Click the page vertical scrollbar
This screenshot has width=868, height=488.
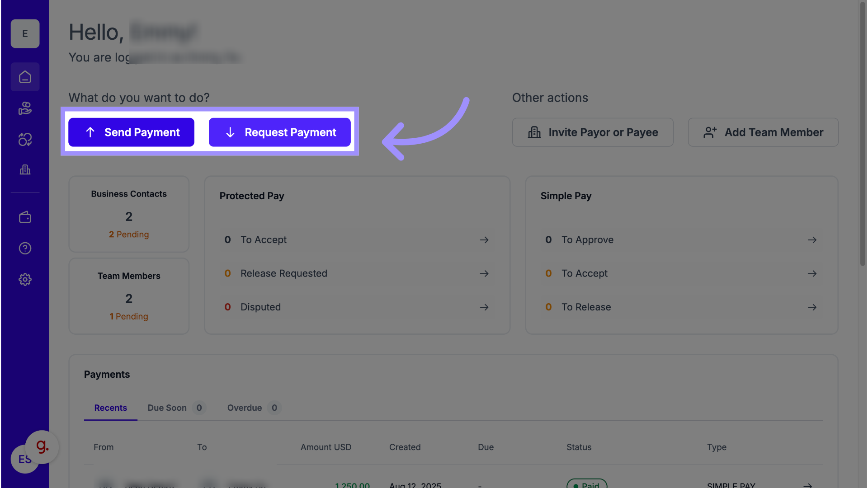(x=863, y=136)
